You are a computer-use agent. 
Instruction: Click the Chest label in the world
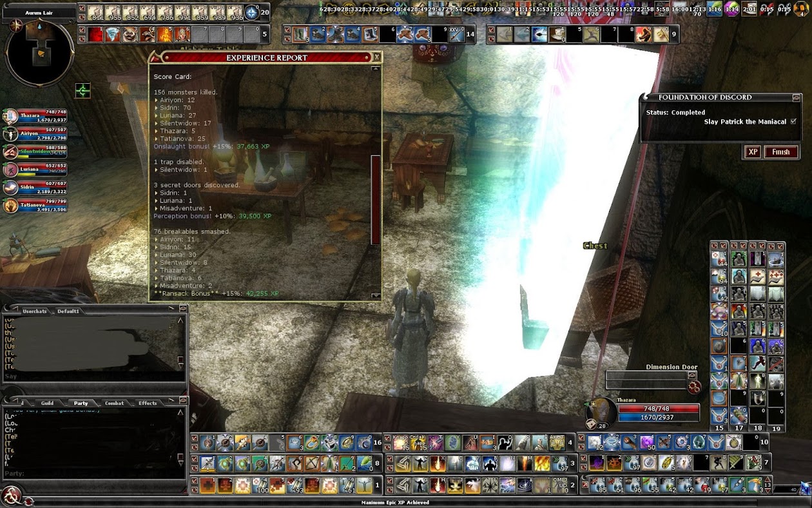pyautogui.click(x=595, y=246)
